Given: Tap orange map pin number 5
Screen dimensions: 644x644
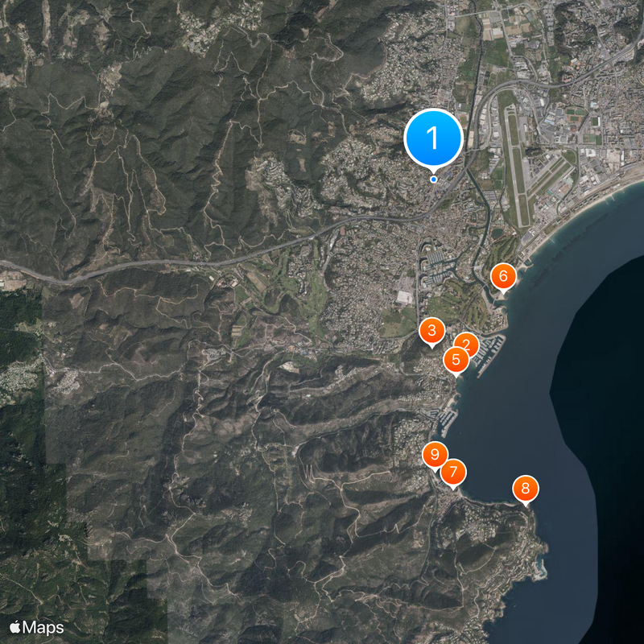Looking at the screenshot, I should point(455,360).
